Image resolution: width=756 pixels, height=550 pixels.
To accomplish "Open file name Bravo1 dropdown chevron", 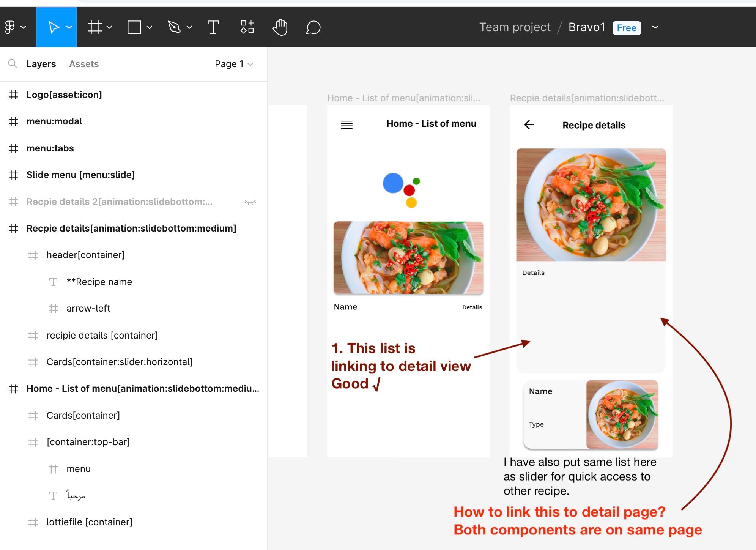I will pos(655,27).
